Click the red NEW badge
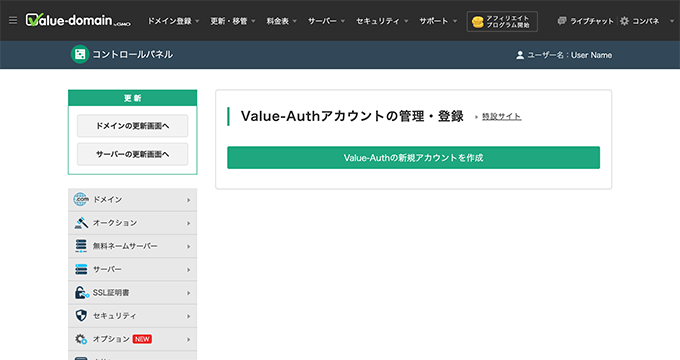The width and height of the screenshot is (680, 360). [142, 339]
